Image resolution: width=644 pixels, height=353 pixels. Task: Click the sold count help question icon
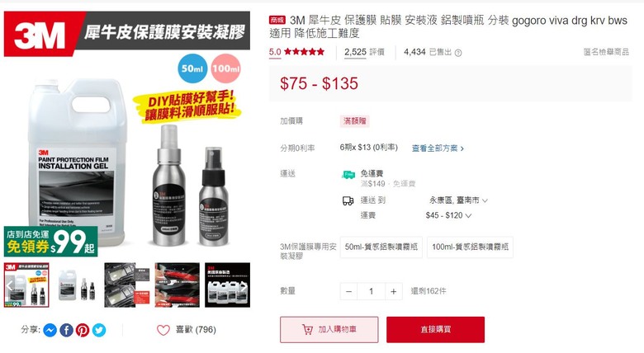tap(458, 53)
